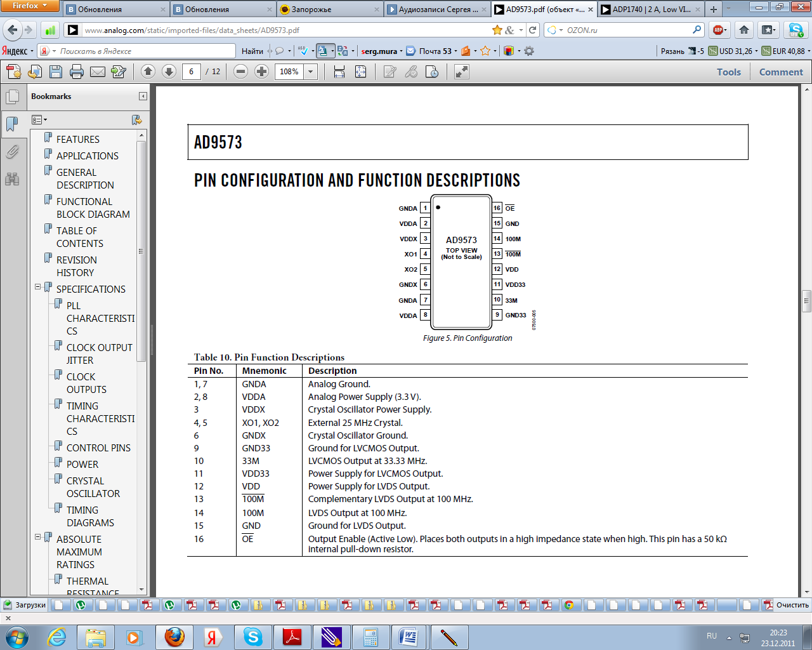
Task: Open Adobe Reader from the taskbar
Action: [292, 637]
